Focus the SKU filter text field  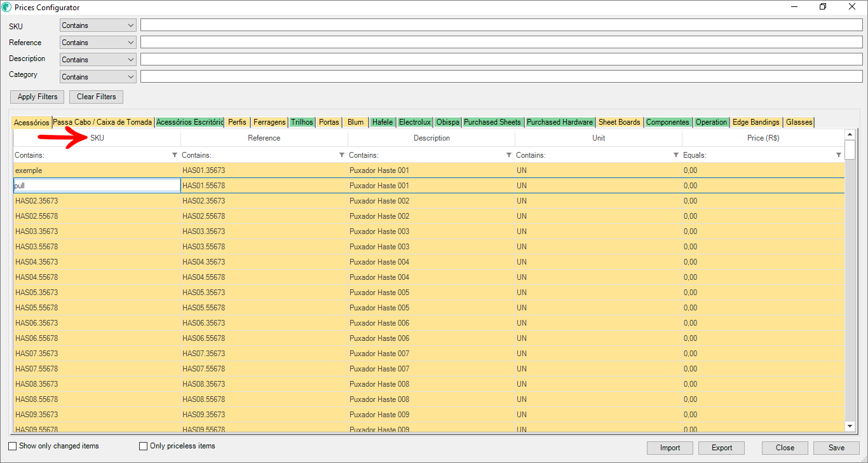(x=501, y=25)
